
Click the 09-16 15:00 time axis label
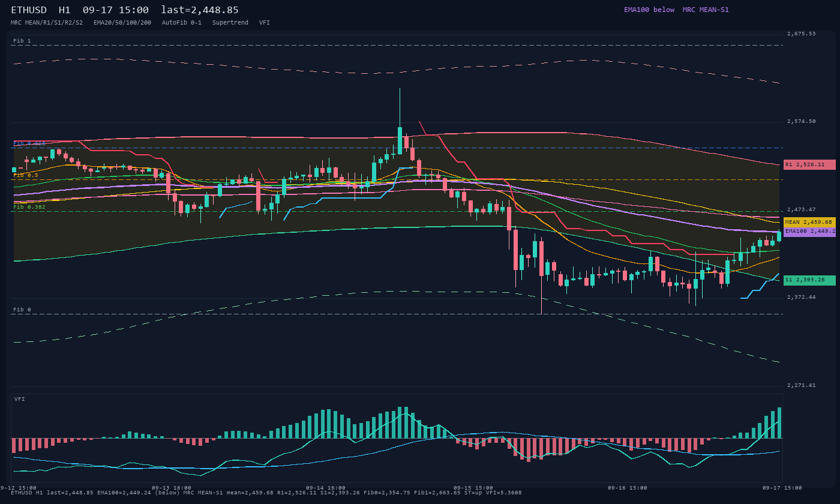tap(628, 488)
